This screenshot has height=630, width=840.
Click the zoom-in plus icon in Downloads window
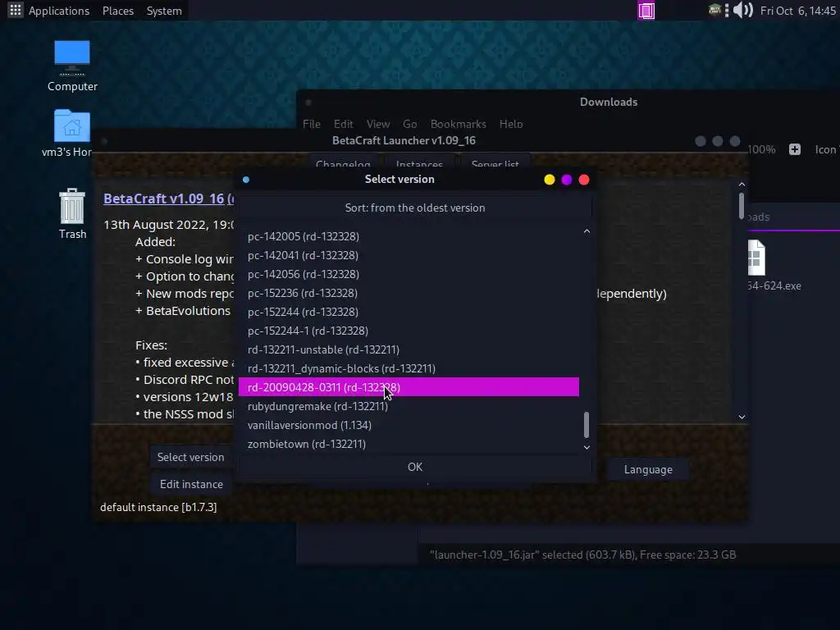pyautogui.click(x=794, y=149)
